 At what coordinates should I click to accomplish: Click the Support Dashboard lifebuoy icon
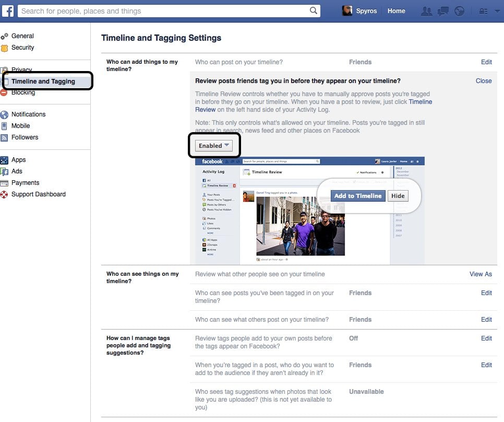[4, 195]
